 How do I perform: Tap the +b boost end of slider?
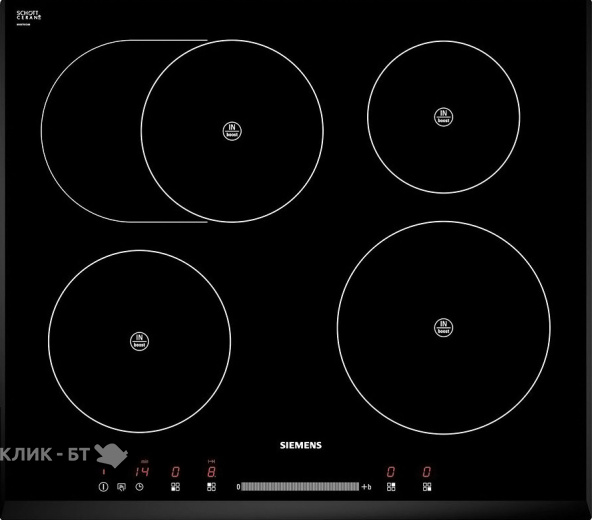coord(366,487)
